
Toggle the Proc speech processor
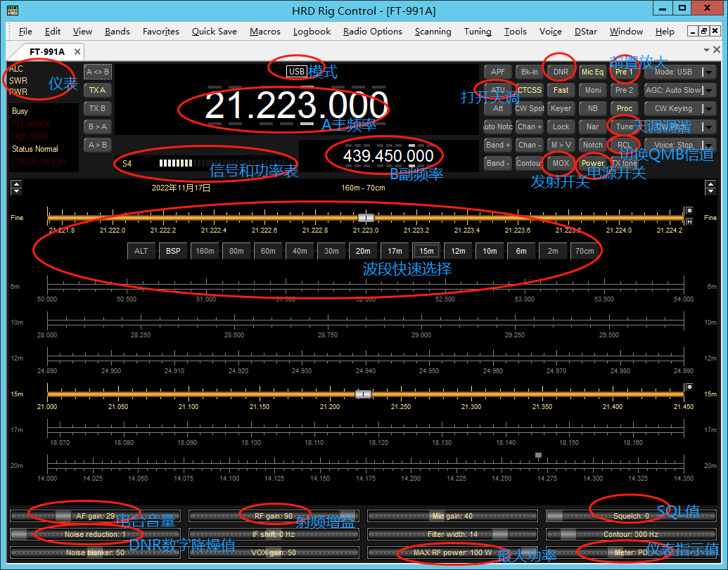point(624,108)
